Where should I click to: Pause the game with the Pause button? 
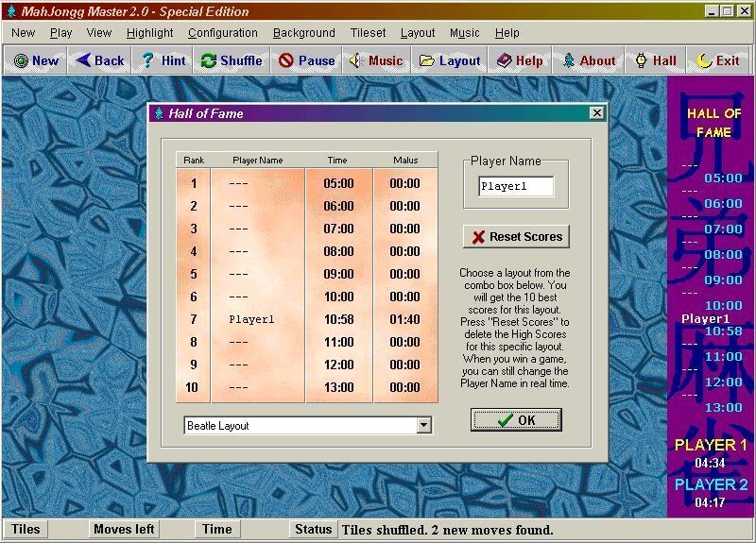306,60
